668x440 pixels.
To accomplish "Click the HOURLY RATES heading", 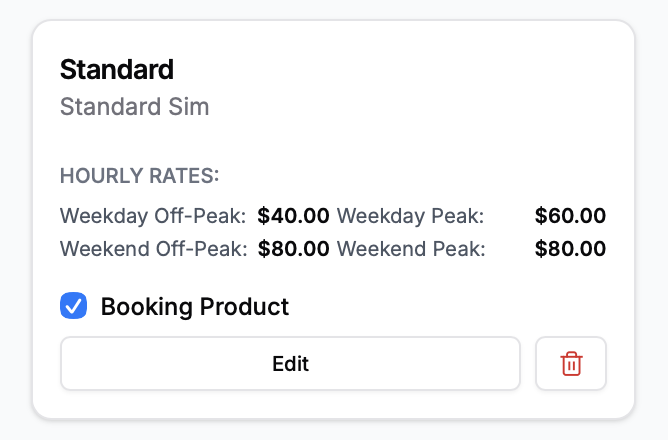I will [139, 176].
